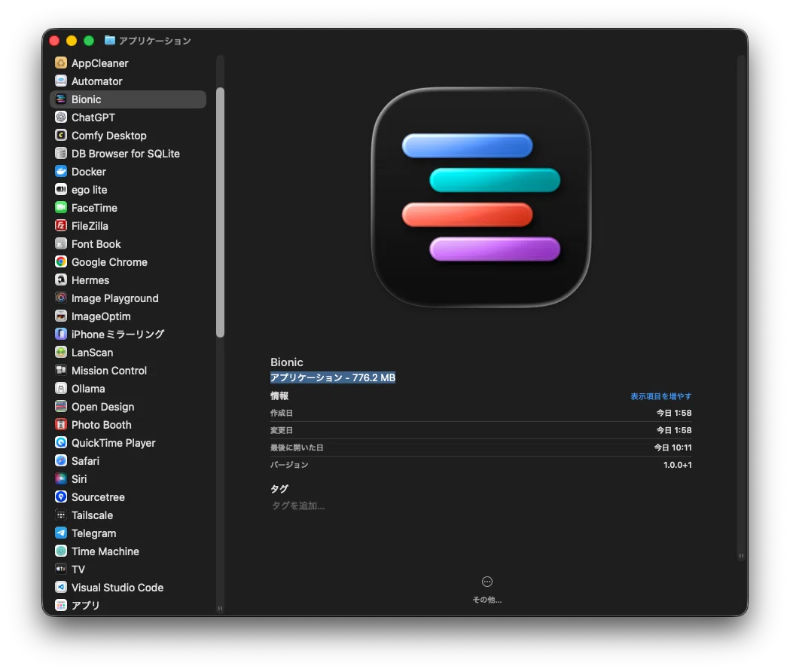
Task: Click the column resize handle at list bottom
Action: pos(220,609)
